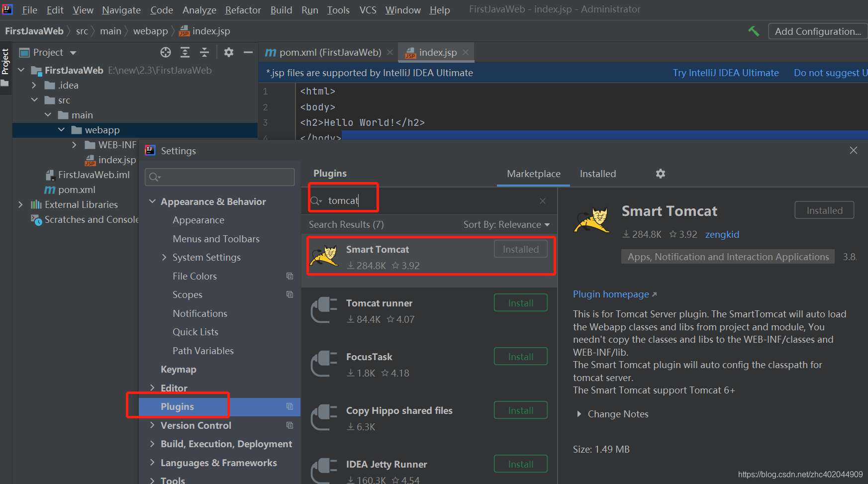Install the Tomcat runner plugin
Image resolution: width=868 pixels, height=484 pixels.
tap(520, 303)
